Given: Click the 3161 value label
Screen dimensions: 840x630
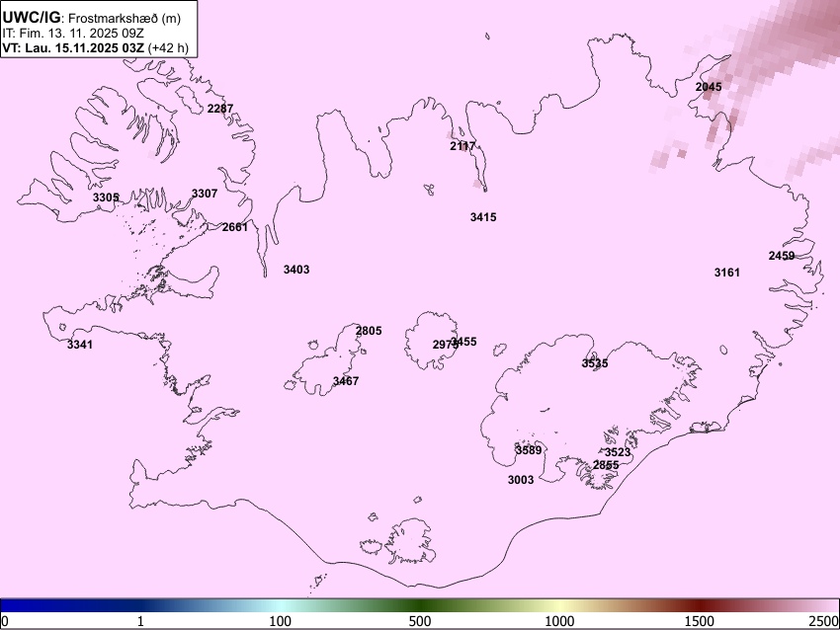Looking at the screenshot, I should tap(727, 273).
